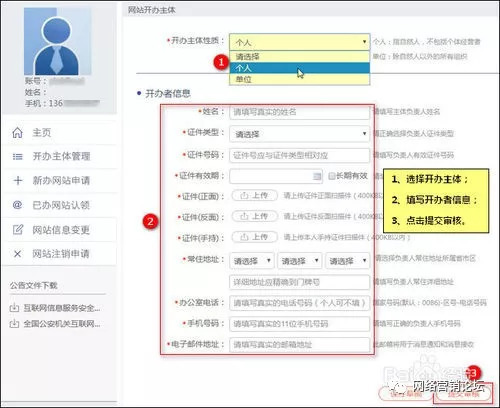Expand the first 常住地址 province dropdown
The height and width of the screenshot is (408, 500).
click(x=252, y=261)
